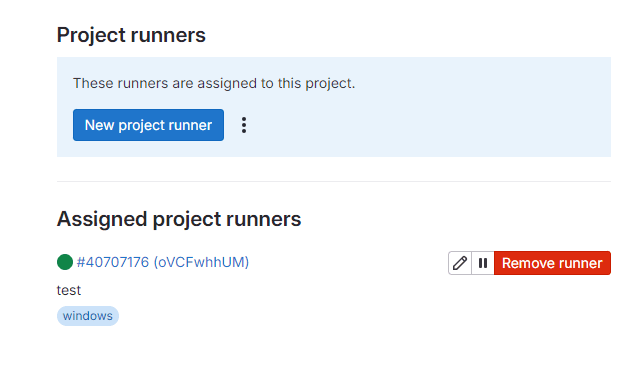Toggle the runner's paused state via pause icon
This screenshot has width=630, height=384.
(483, 263)
